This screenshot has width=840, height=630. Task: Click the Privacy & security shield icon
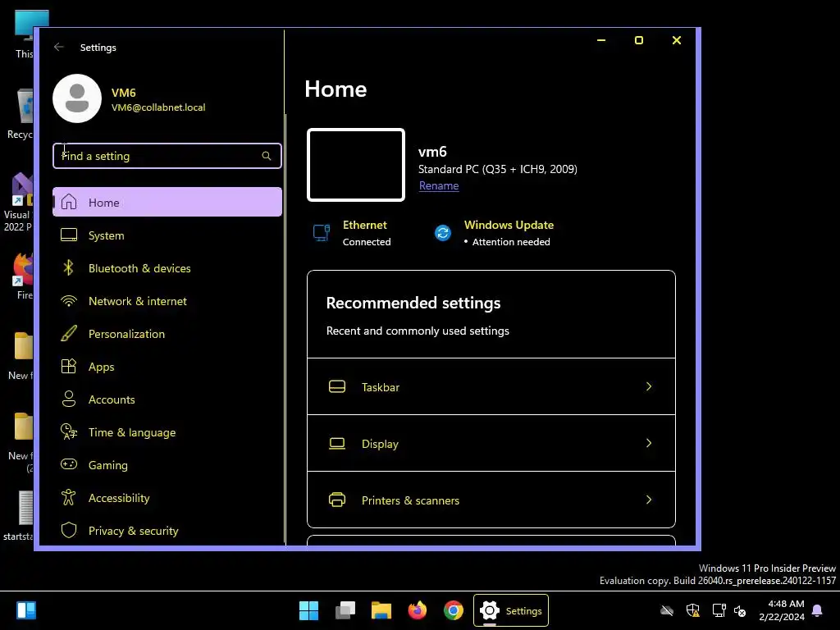(x=69, y=531)
